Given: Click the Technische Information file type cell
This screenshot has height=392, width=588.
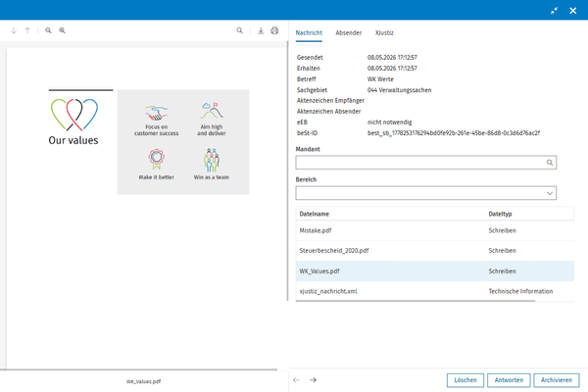Looking at the screenshot, I should [520, 291].
